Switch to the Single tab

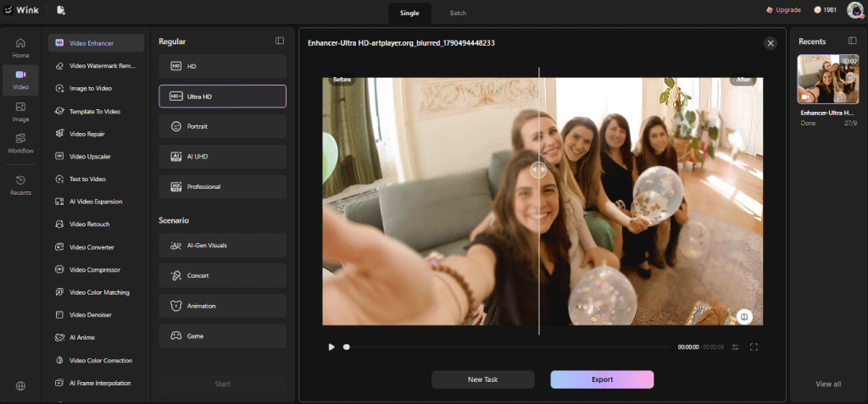tap(409, 13)
